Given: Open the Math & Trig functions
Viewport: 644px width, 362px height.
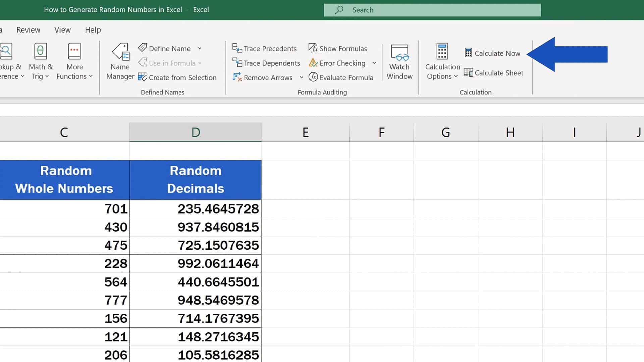Looking at the screenshot, I should point(40,60).
